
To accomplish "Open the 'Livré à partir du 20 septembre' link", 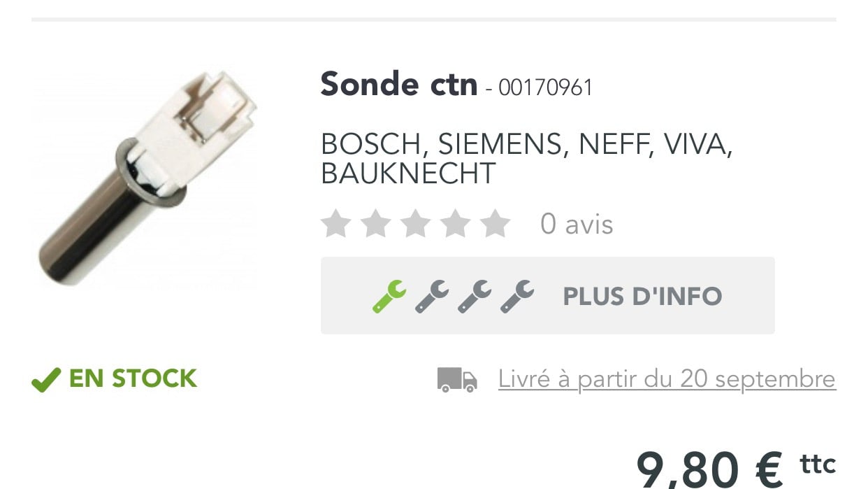I will [x=667, y=379].
